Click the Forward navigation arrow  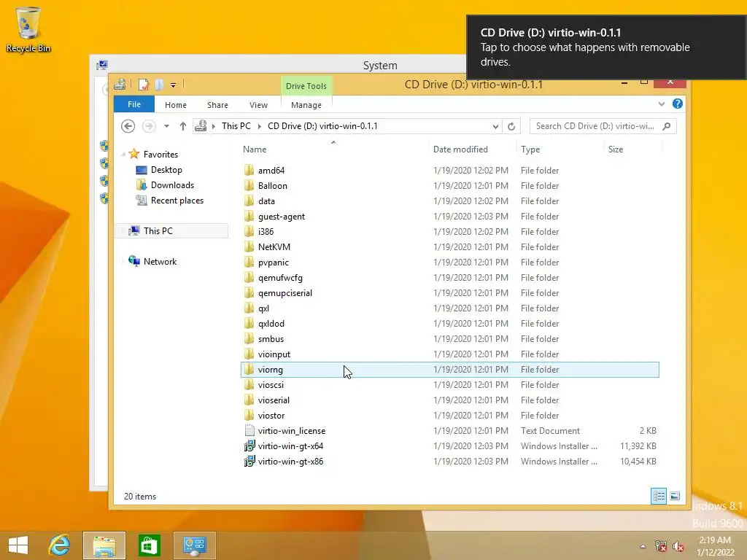149,126
